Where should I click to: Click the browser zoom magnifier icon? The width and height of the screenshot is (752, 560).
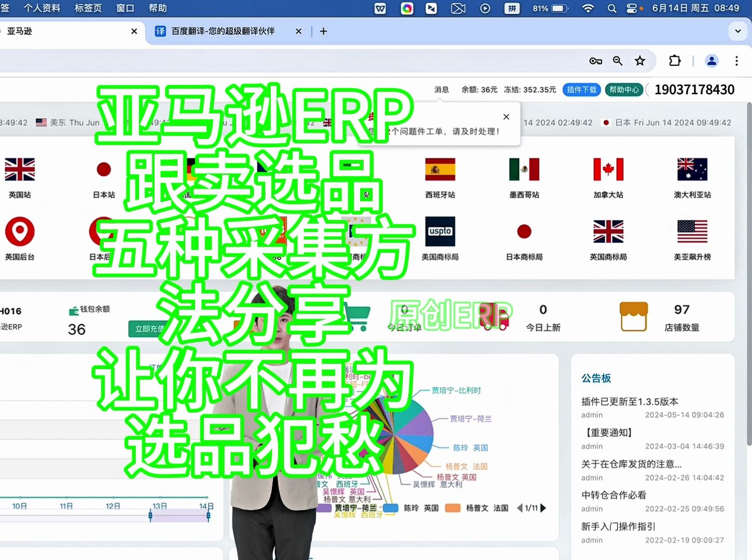pos(618,61)
